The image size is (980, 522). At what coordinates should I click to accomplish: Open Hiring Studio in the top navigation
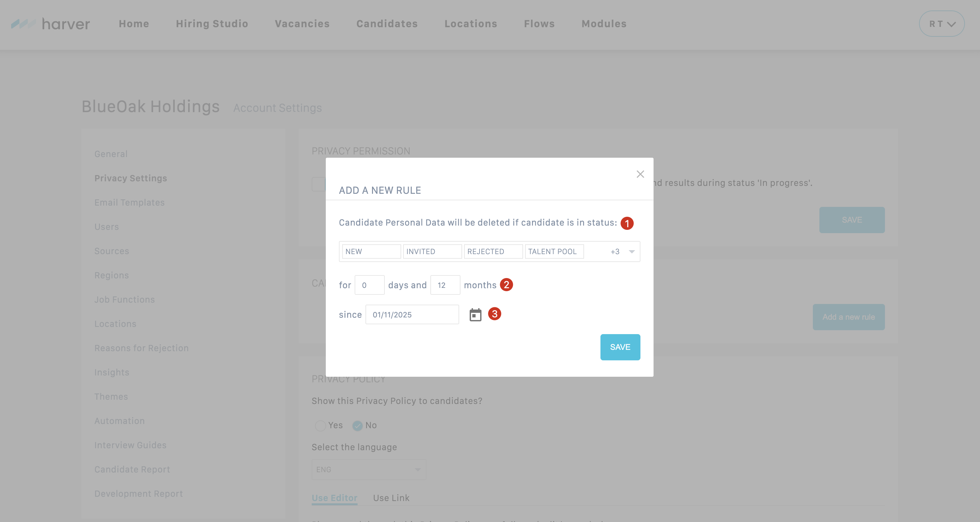tap(212, 24)
